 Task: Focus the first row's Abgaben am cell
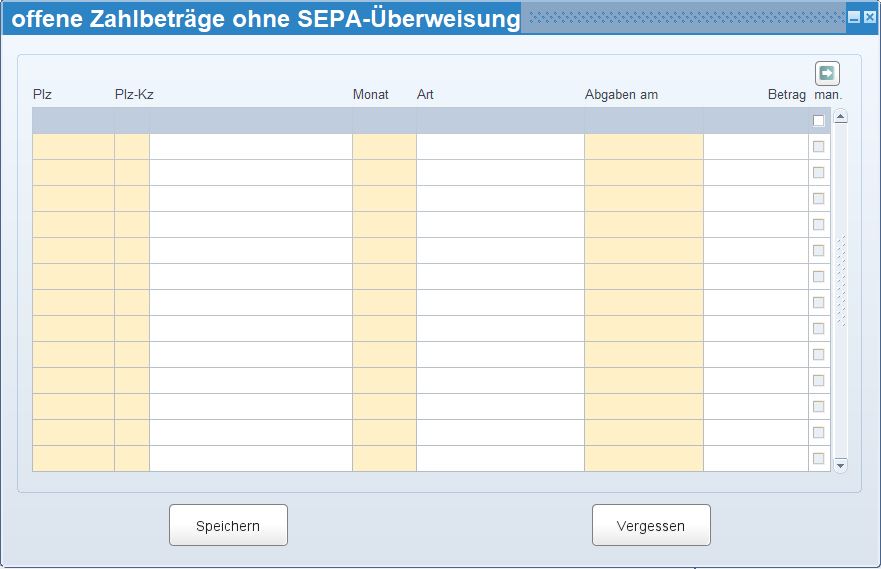click(644, 147)
